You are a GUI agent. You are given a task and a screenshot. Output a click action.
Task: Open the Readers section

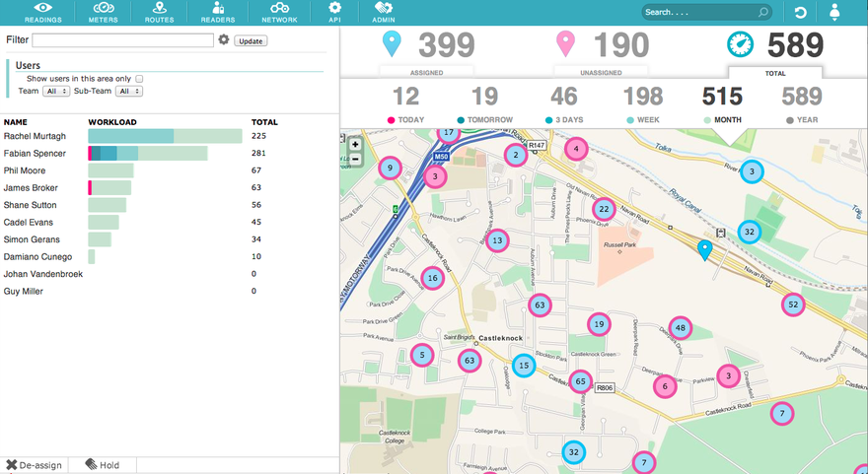(x=218, y=12)
